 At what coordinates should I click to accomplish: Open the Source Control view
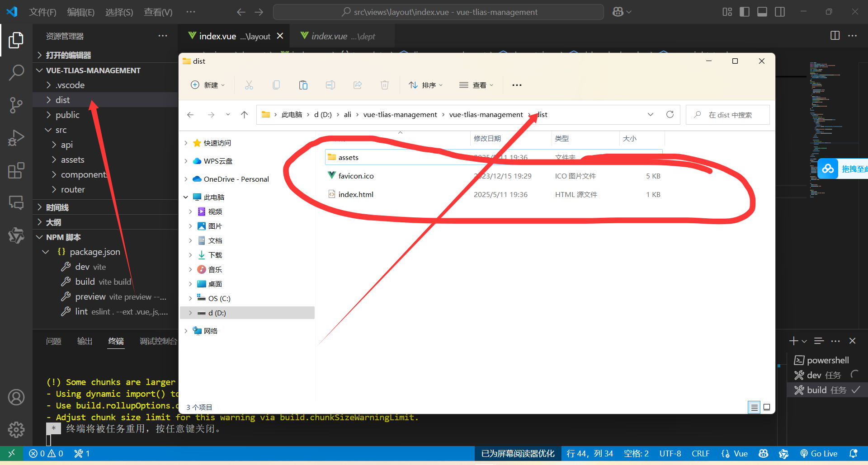coord(16,105)
